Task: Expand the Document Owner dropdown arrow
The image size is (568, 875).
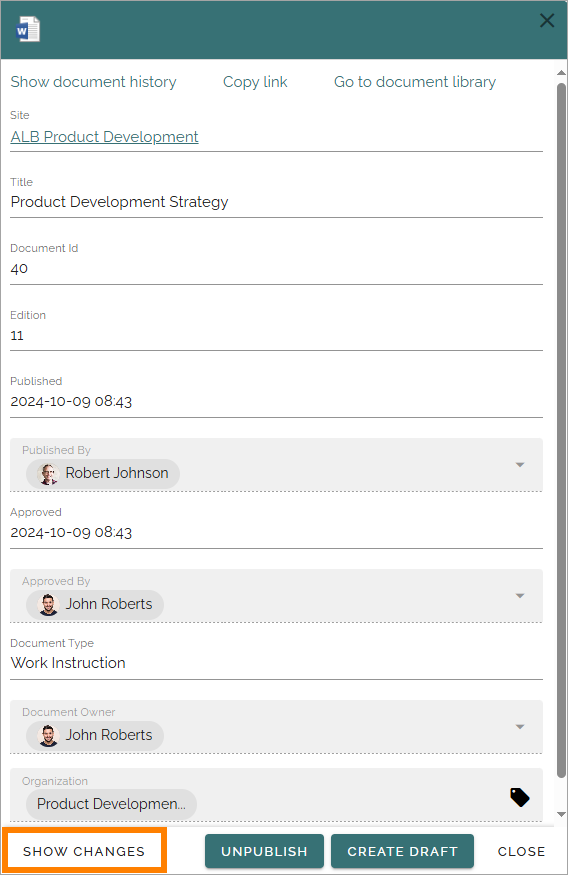Action: tap(519, 727)
